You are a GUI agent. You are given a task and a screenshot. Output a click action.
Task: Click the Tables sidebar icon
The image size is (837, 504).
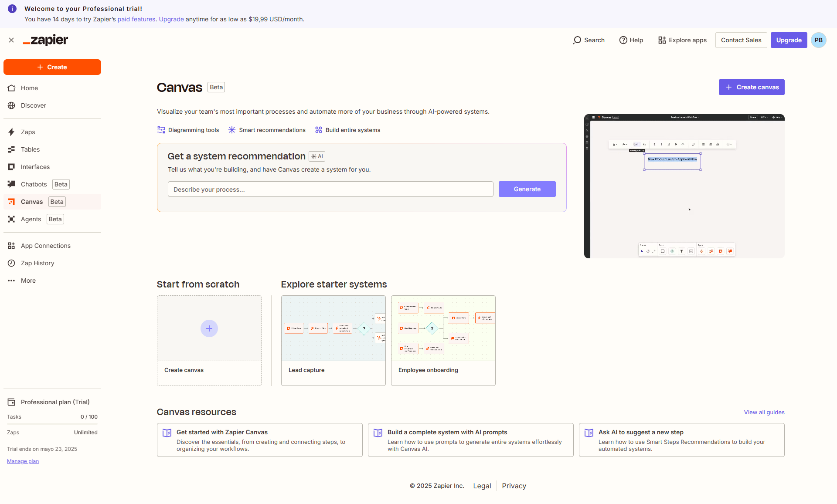tap(11, 149)
